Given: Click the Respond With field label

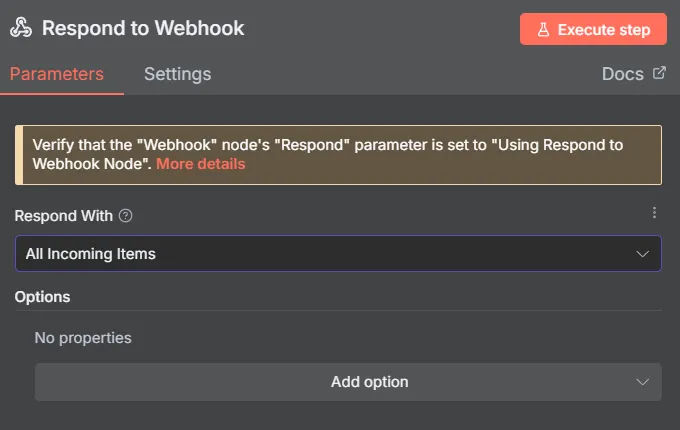Looking at the screenshot, I should [63, 215].
